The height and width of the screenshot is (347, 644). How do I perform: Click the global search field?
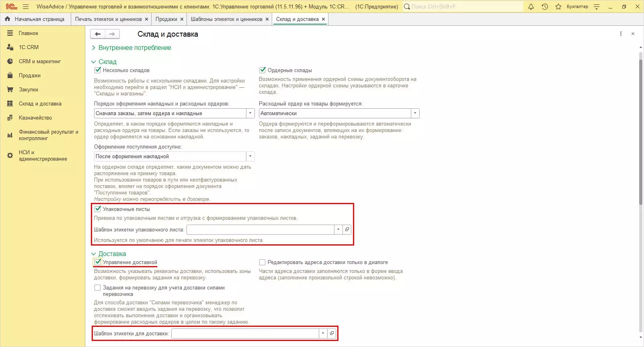463,6
